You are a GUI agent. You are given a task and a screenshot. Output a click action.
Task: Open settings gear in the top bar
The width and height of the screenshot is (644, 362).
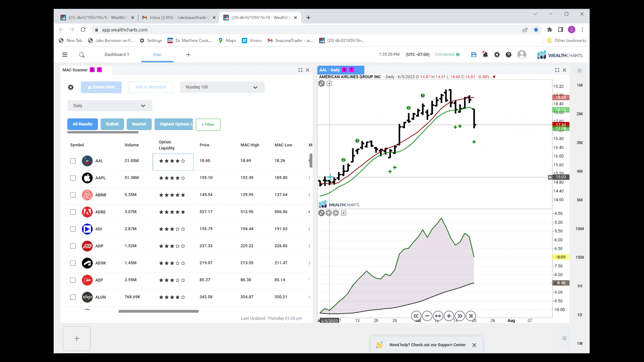(x=497, y=55)
